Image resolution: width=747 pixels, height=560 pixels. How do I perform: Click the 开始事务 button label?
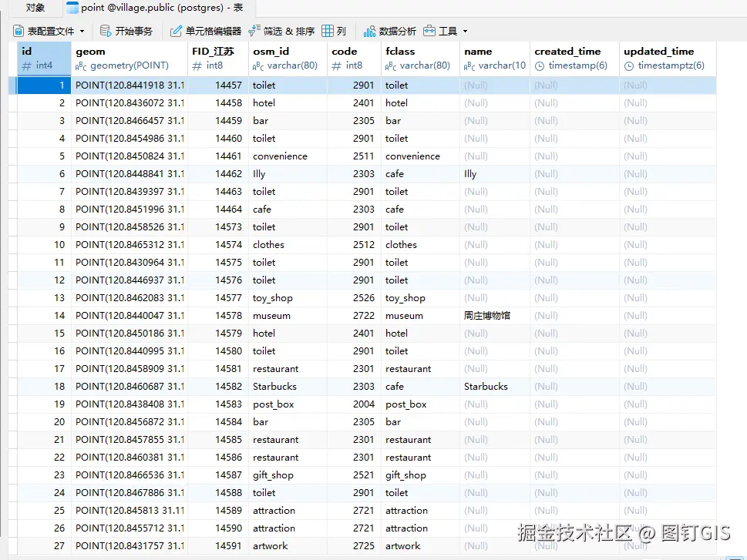click(x=134, y=32)
